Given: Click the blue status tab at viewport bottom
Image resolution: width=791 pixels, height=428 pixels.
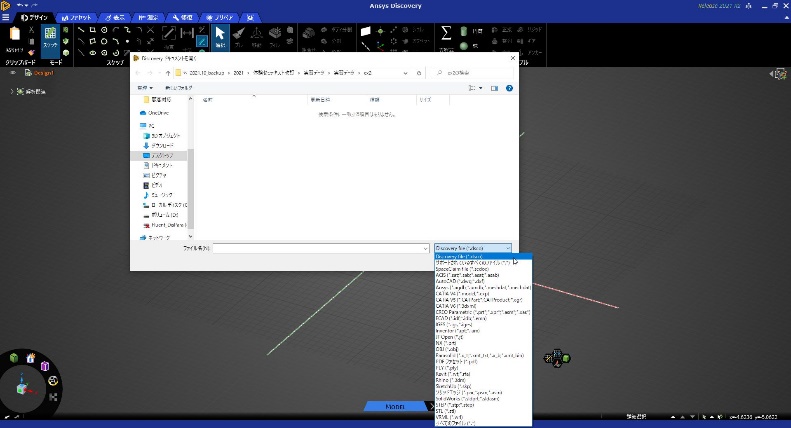Looking at the screenshot, I should [395, 406].
